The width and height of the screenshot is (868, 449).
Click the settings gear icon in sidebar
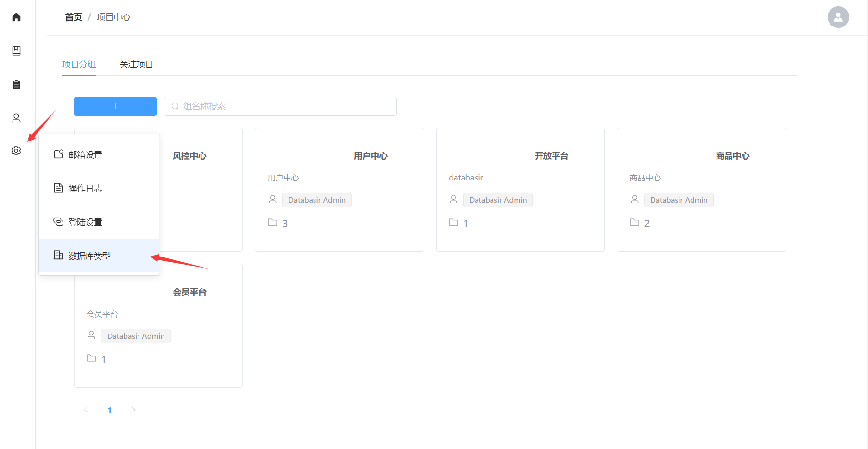16,151
